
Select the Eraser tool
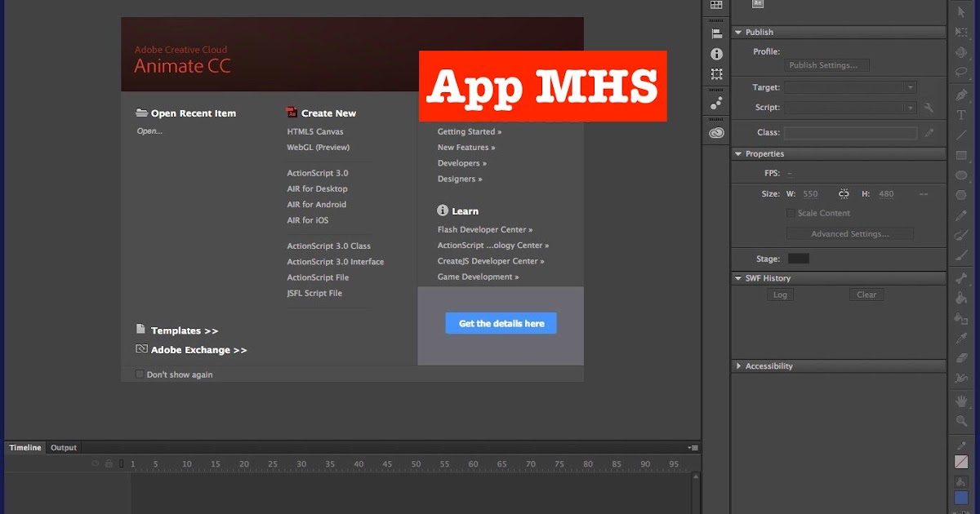tap(961, 359)
